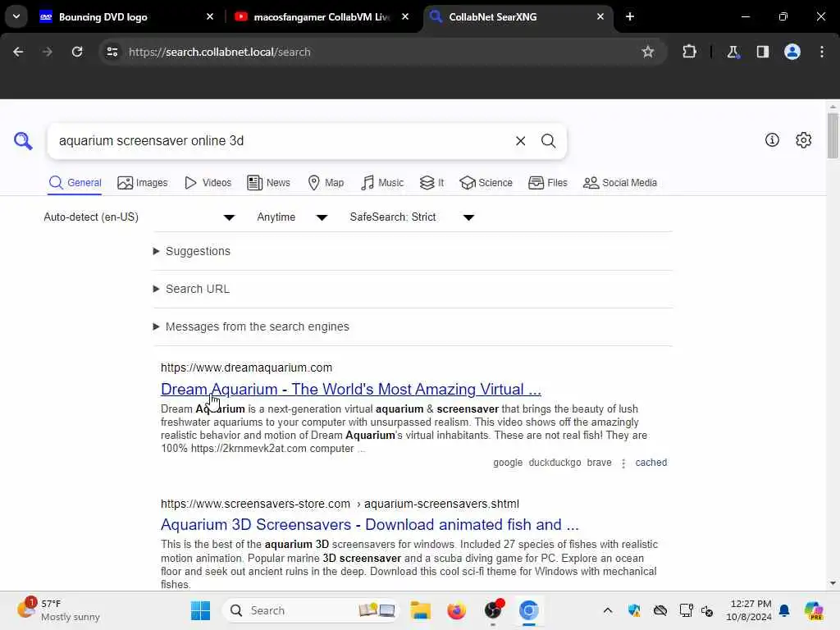Open Chrome Labs flask icon
This screenshot has width=840, height=630.
point(733,52)
